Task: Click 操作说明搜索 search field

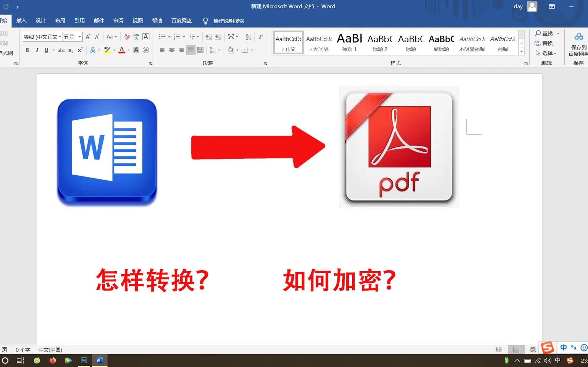Action: pos(229,21)
